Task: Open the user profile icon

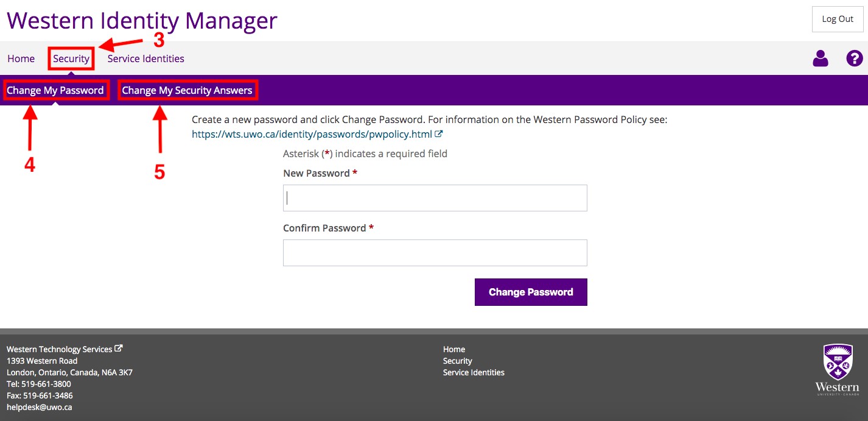Action: tap(821, 58)
